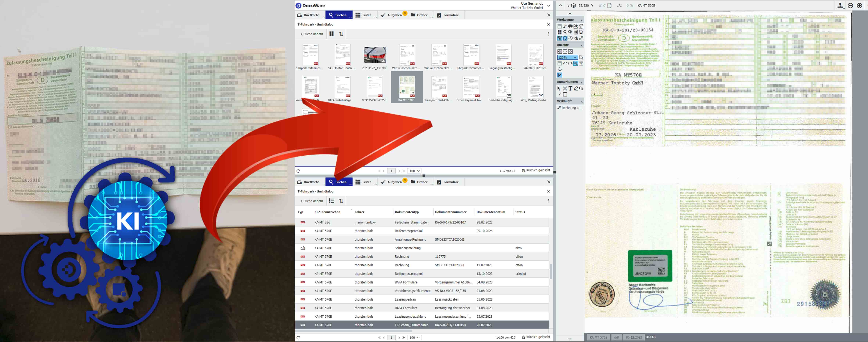Click Suche ändern in table results pane
The width and height of the screenshot is (868, 342).
point(312,201)
